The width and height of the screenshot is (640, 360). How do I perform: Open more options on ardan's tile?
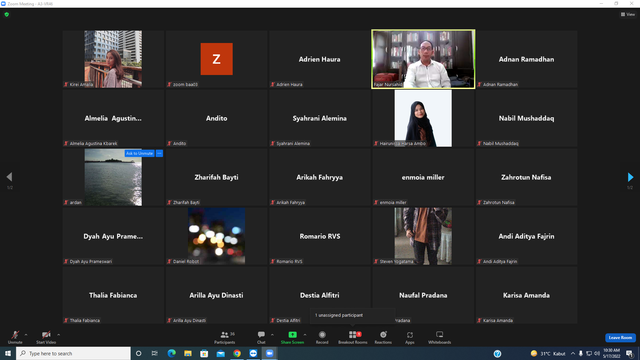159,153
